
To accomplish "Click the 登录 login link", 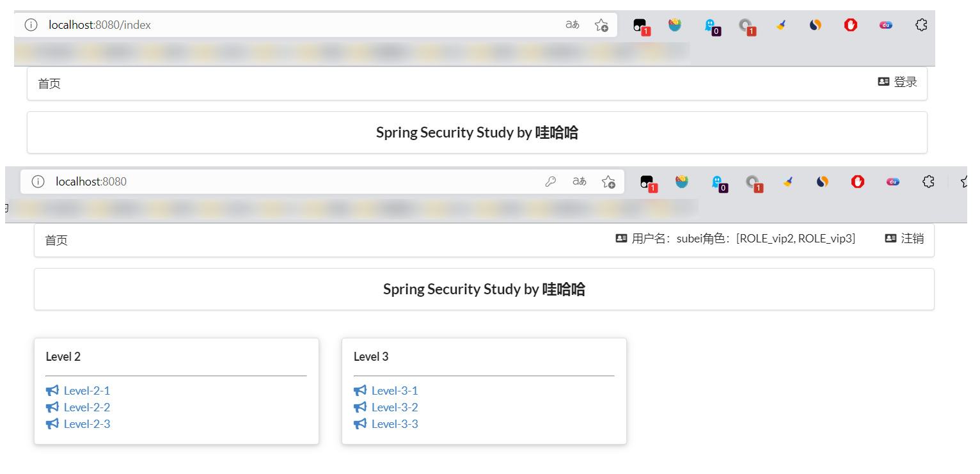I will click(905, 82).
